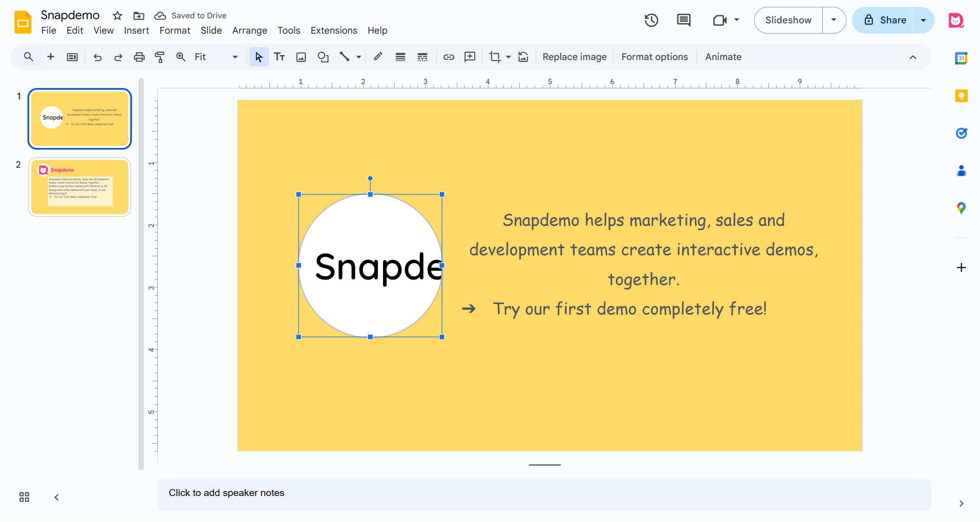Open the Shape tool
This screenshot has height=522, width=980.
[x=323, y=57]
